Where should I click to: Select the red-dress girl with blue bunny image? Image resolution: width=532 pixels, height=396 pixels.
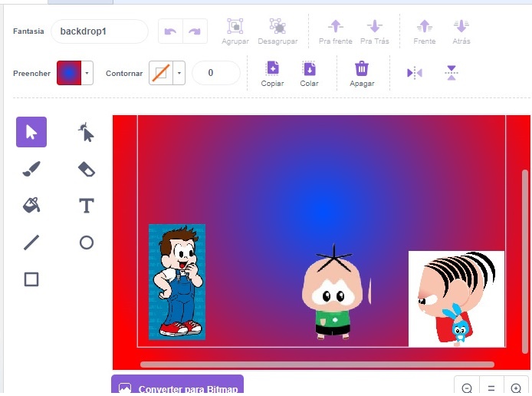(456, 299)
